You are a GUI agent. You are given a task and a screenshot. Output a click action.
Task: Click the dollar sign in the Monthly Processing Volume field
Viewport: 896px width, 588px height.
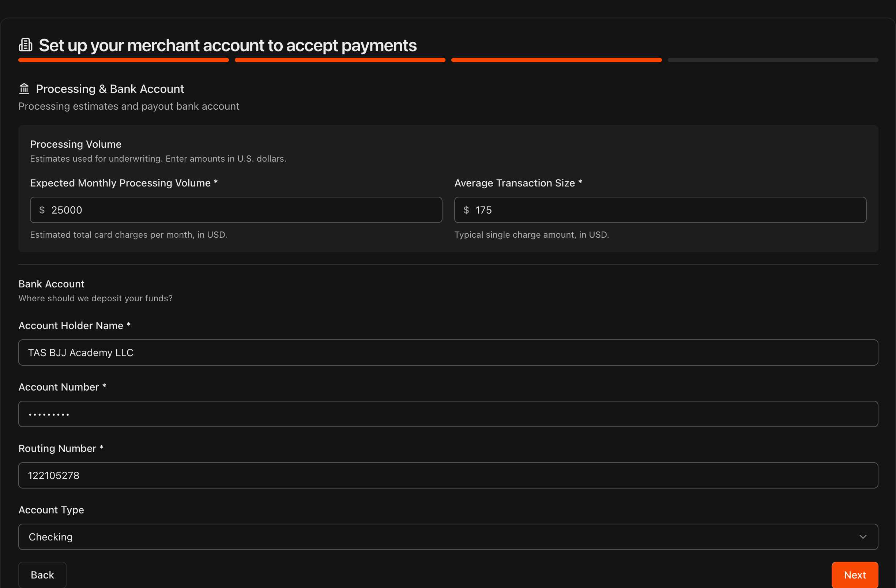42,210
